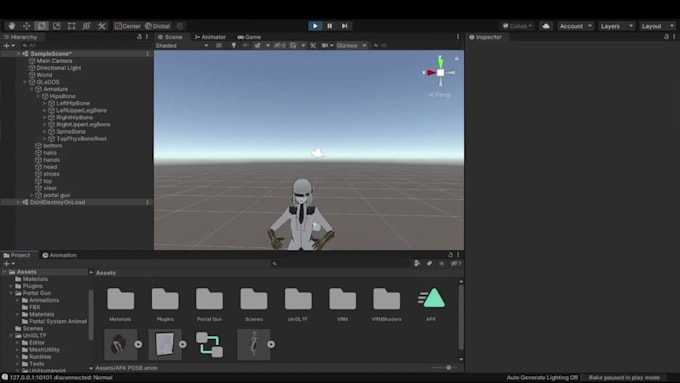Toggle pivot Center mode
The image size is (680, 383).
click(128, 26)
